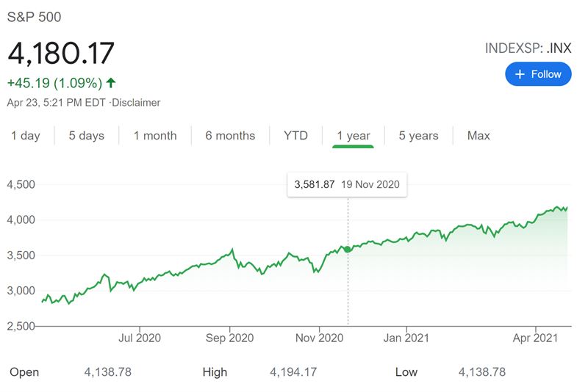Image resolution: width=588 pixels, height=392 pixels.
Task: Click the High value 4,194.17
Action: [x=293, y=372]
